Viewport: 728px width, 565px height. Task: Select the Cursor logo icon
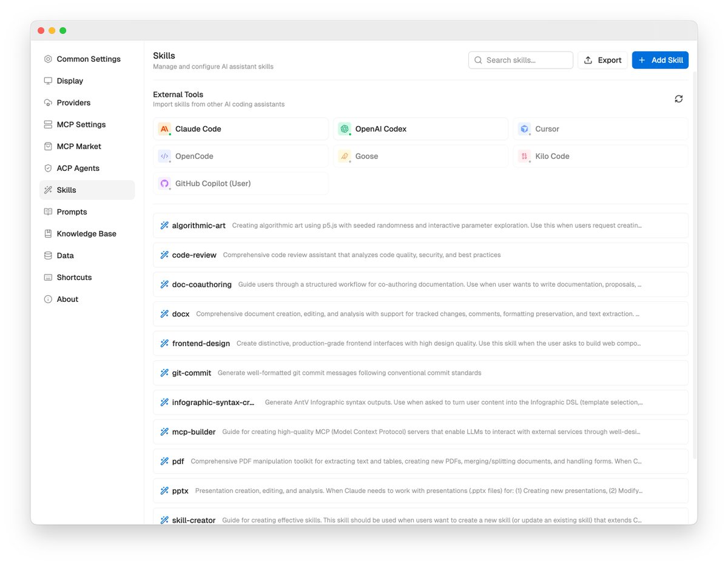[x=524, y=129]
